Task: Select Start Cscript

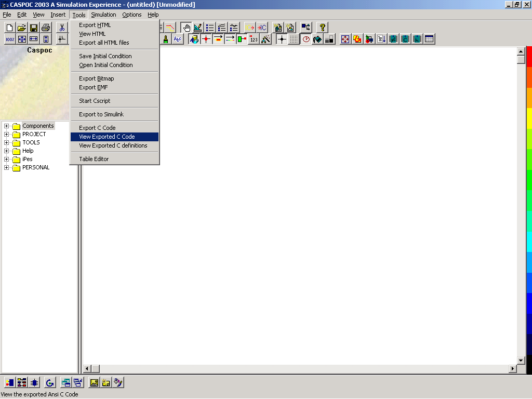Action: coord(115,101)
